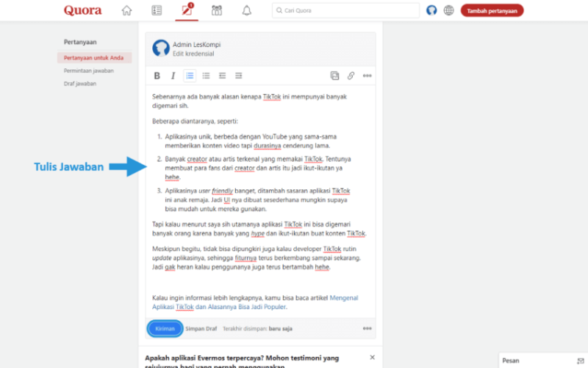Open Draf jawaban in sidebar
The image size is (588, 368).
pyautogui.click(x=80, y=83)
